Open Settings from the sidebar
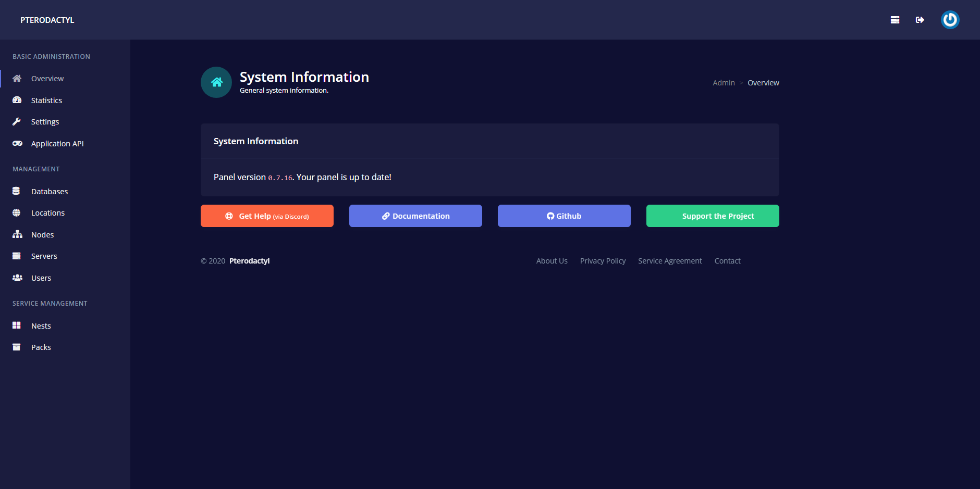Viewport: 980px width, 489px height. pos(65,122)
